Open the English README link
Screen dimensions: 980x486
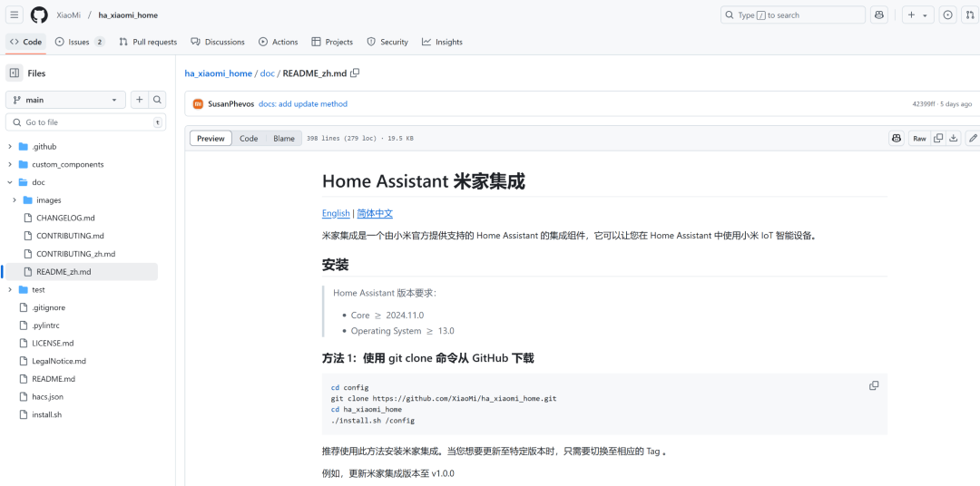point(336,214)
